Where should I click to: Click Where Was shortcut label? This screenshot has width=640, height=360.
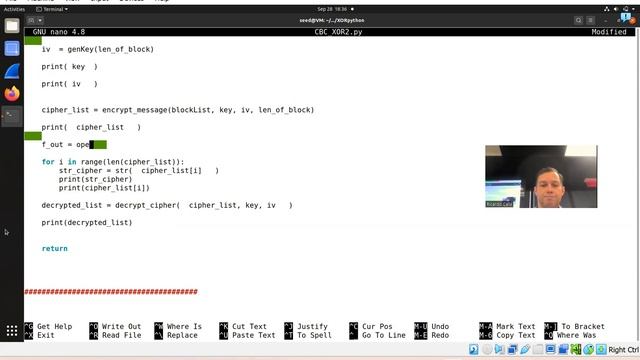(576, 335)
